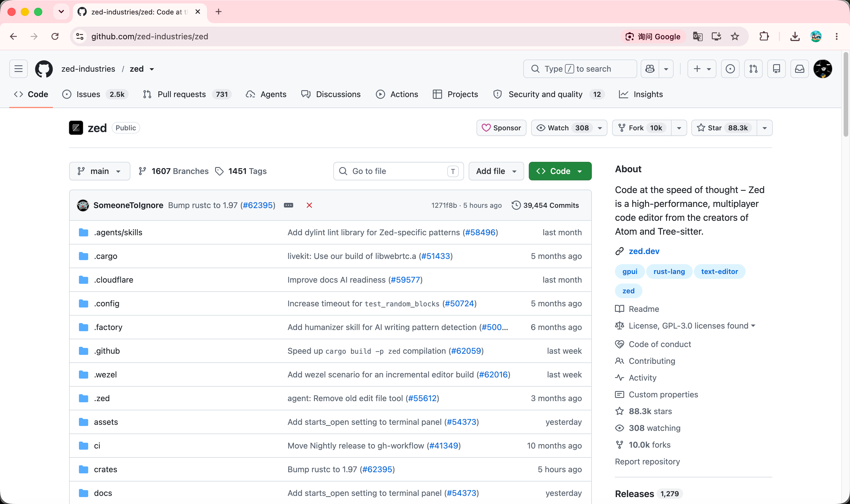This screenshot has width=850, height=504.
Task: Open the Security and quality tab
Action: (x=549, y=94)
